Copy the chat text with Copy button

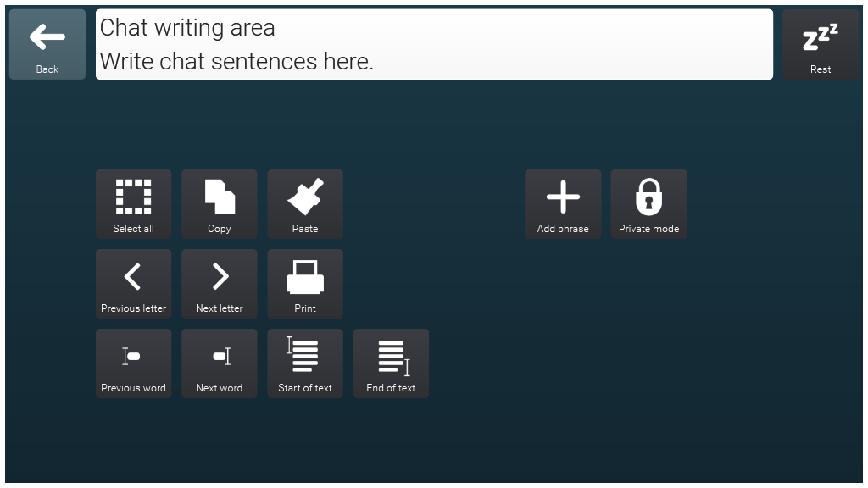click(219, 203)
